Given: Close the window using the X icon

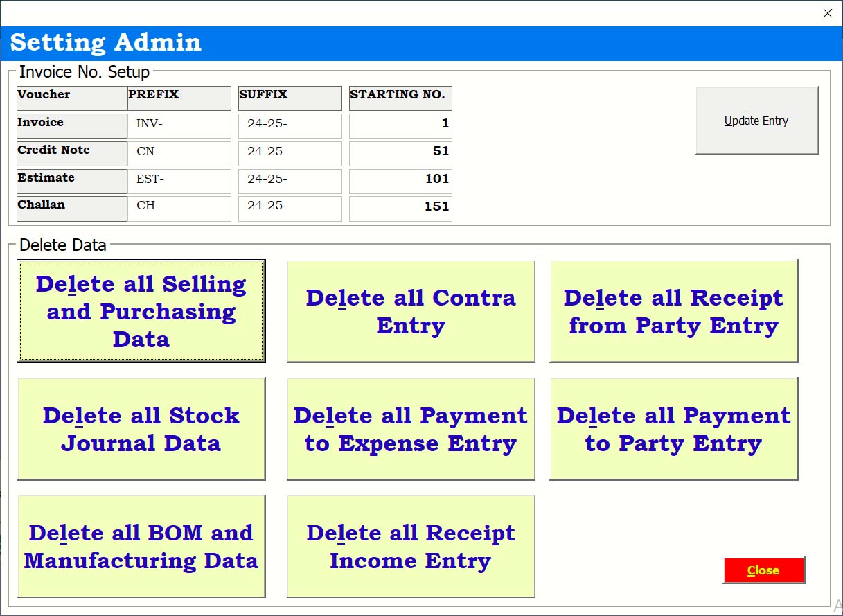Looking at the screenshot, I should point(827,13).
